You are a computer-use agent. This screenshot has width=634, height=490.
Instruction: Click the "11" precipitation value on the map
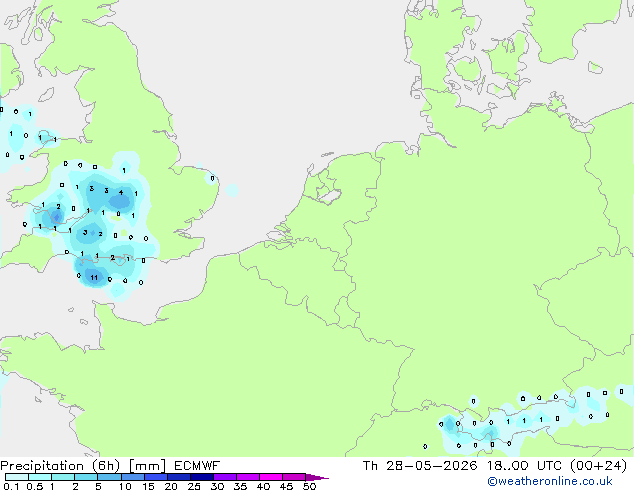[x=94, y=277]
